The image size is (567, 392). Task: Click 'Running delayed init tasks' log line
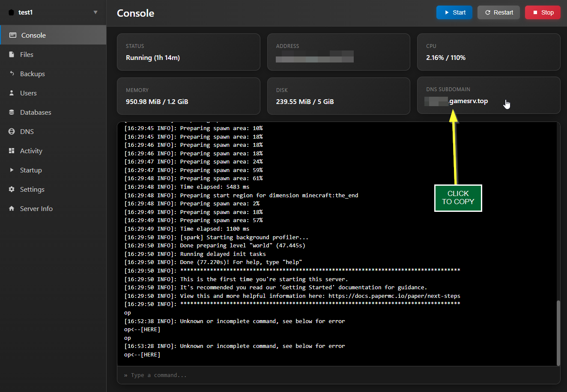195,254
